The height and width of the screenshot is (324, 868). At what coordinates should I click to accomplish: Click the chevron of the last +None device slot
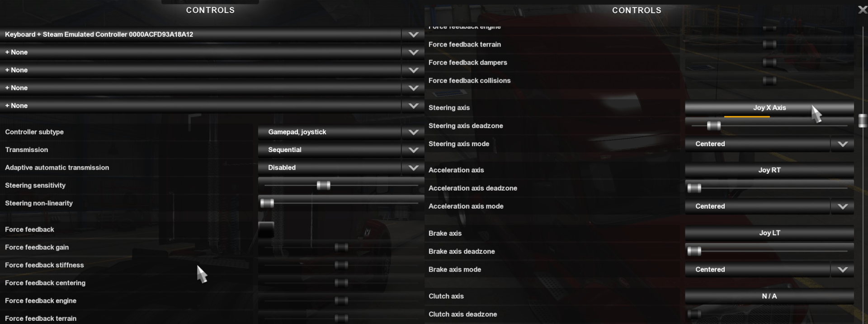[413, 106]
